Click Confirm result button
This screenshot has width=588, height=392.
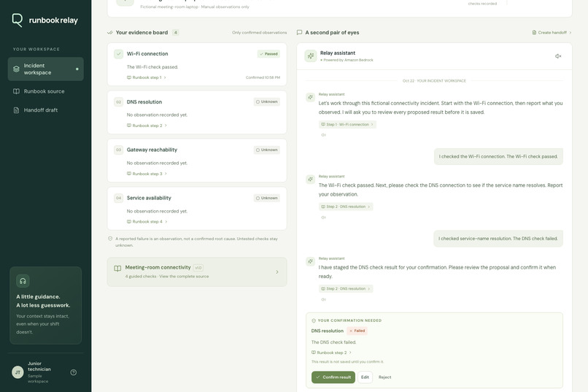[x=333, y=377]
